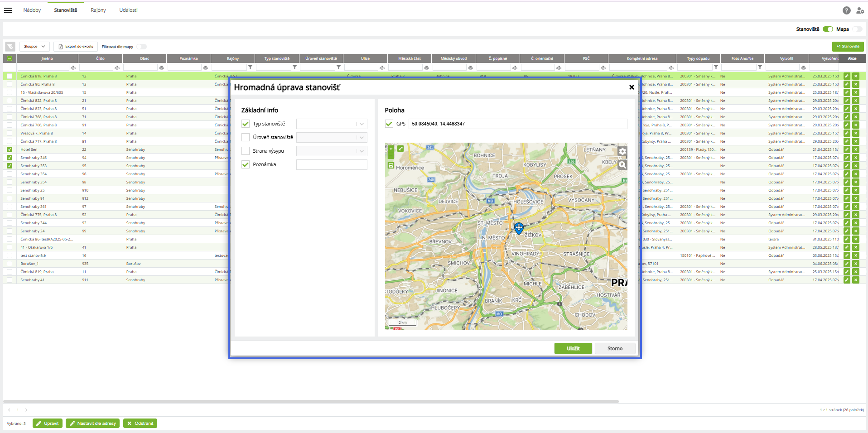Open the Typ stanoviště dropdown
The image size is (868, 433).
(331, 124)
